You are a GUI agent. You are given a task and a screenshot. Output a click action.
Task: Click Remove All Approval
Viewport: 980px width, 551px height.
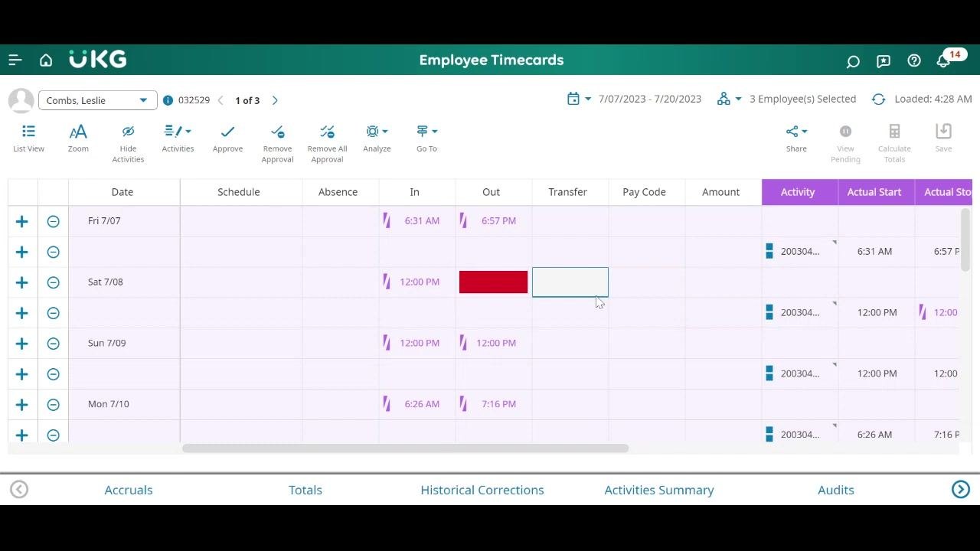327,143
